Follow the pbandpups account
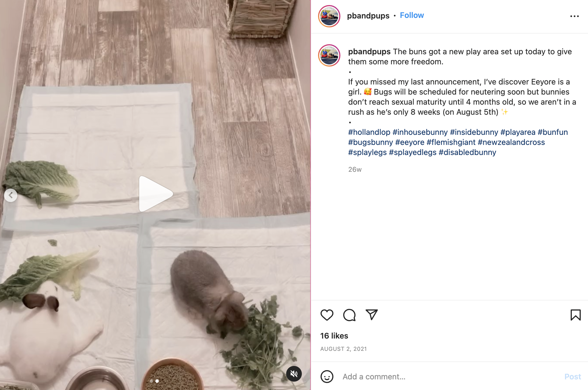Viewport: 588px width, 390px height. [412, 15]
